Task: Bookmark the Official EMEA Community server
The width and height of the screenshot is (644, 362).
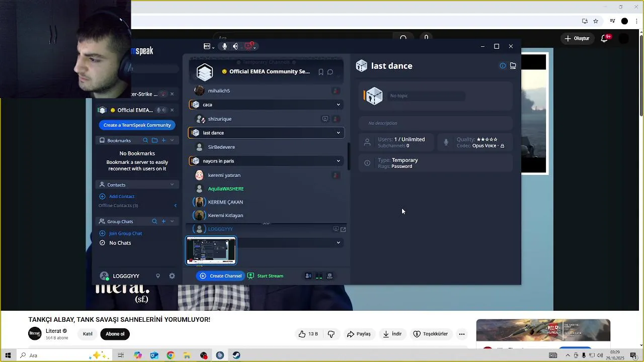Action: click(320, 72)
